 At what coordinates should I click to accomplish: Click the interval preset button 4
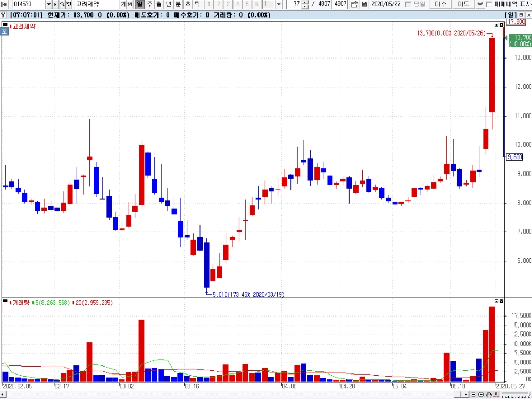pyautogui.click(x=237, y=4)
